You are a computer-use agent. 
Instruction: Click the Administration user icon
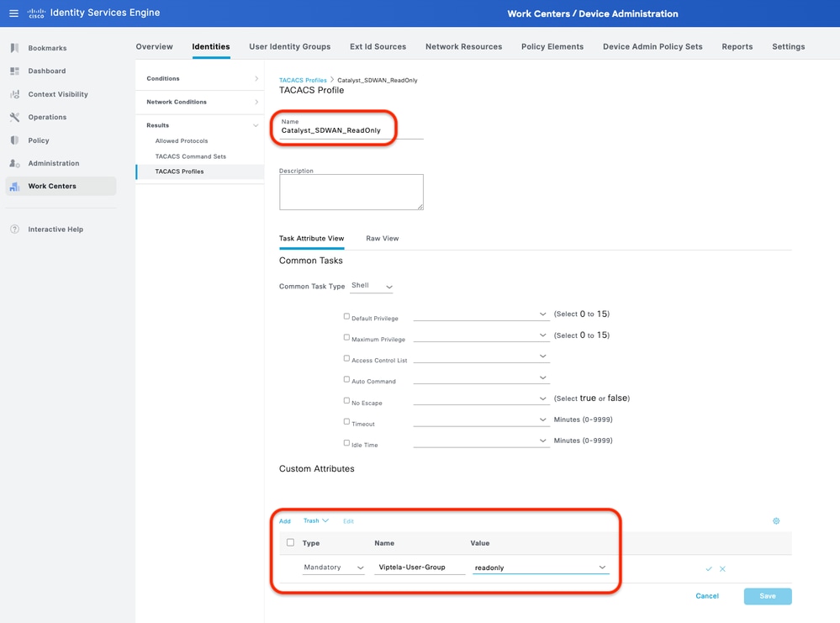pyautogui.click(x=14, y=163)
